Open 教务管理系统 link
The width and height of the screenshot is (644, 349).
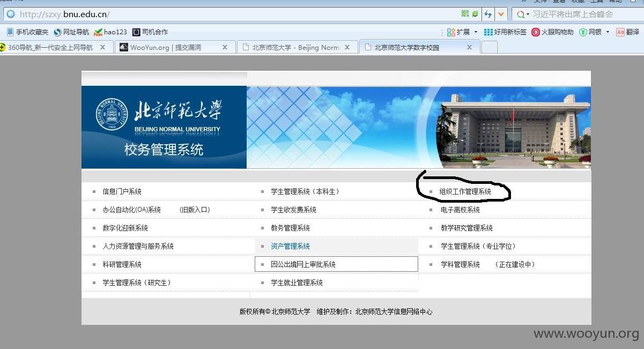click(x=290, y=228)
